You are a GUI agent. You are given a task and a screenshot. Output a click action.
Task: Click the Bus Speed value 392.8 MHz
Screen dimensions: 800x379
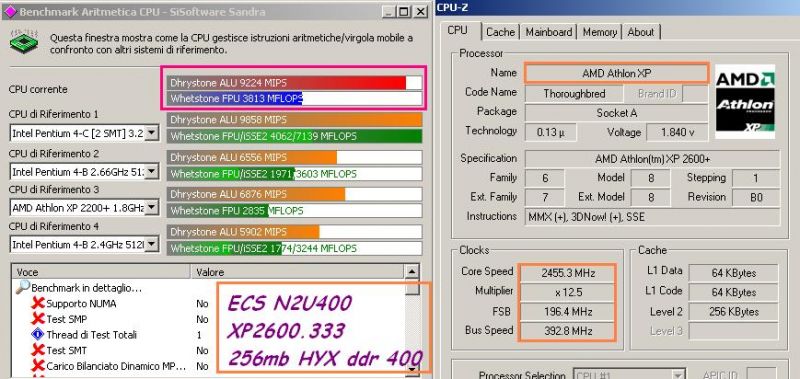tap(568, 331)
